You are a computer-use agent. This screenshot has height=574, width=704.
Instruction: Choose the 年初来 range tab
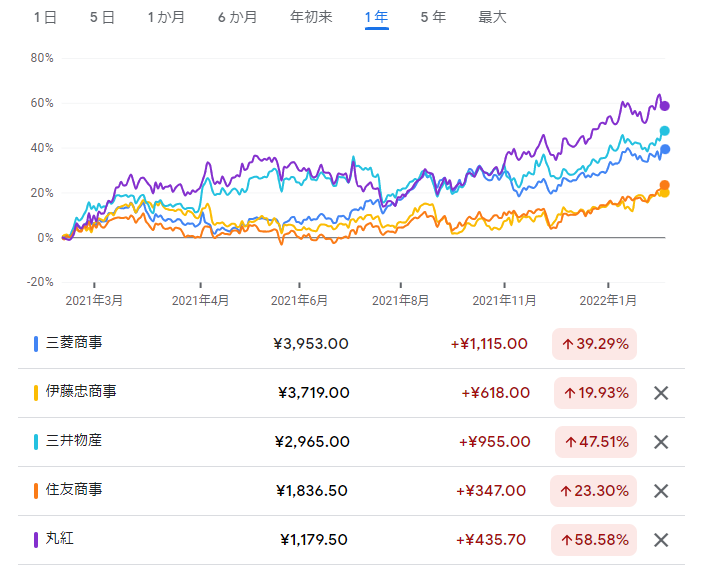click(311, 18)
